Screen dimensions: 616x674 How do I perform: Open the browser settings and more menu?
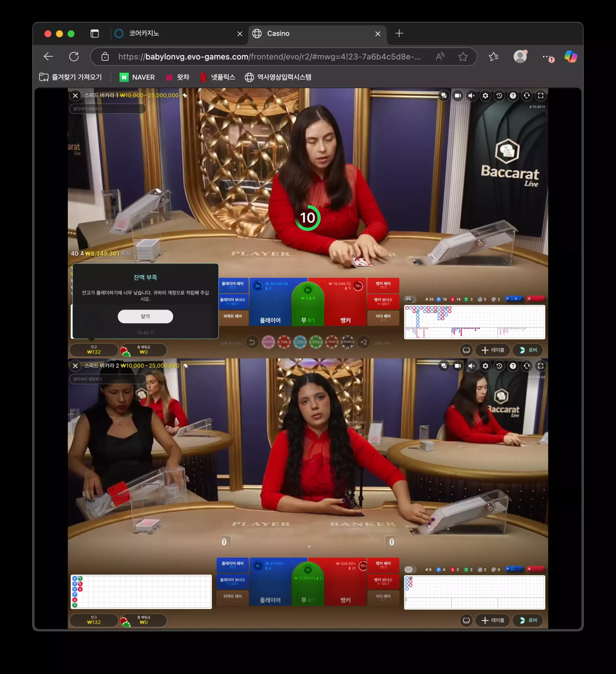point(546,57)
